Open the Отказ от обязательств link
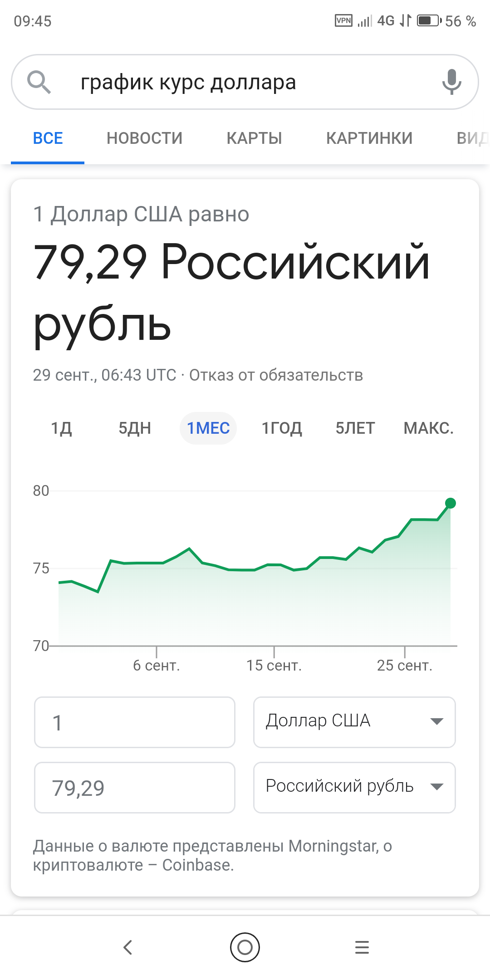 (276, 375)
